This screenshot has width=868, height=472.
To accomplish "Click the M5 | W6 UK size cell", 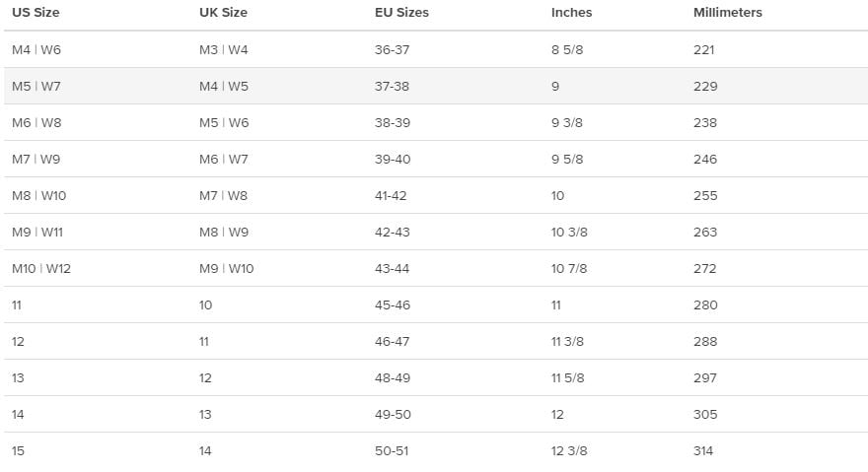I will 224,123.
